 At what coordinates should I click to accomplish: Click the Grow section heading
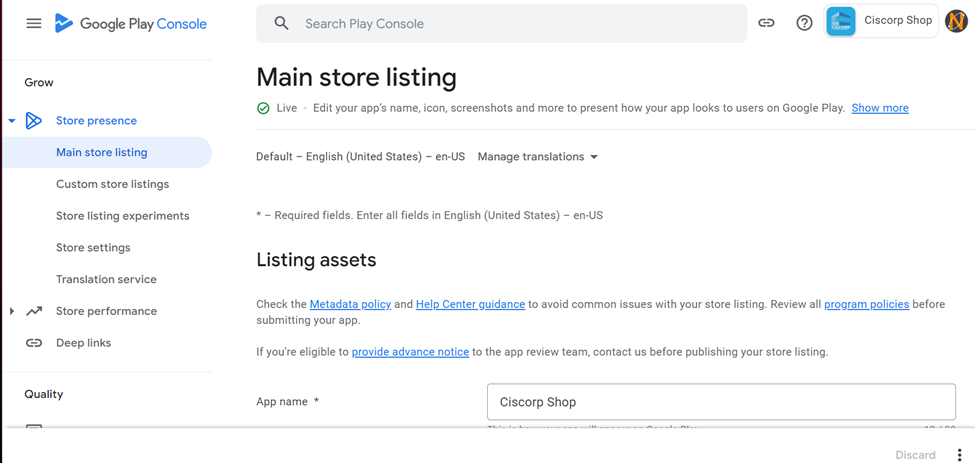click(39, 83)
